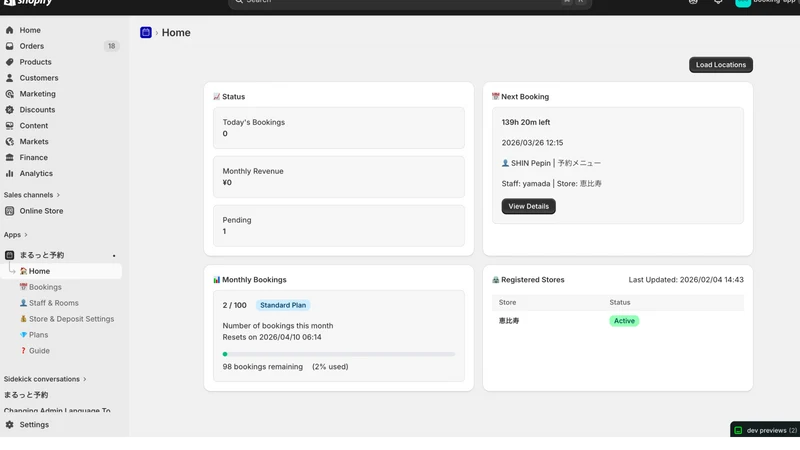This screenshot has height=450, width=800.
Task: Click the Discounts badge icon
Action: 9,110
